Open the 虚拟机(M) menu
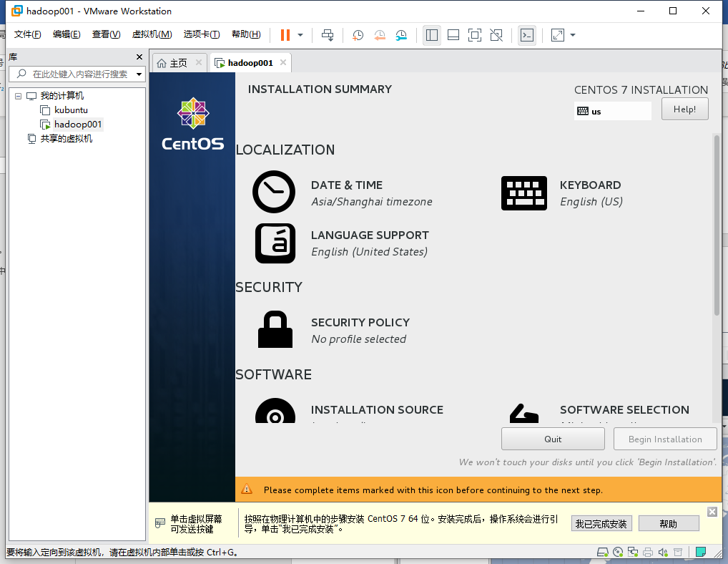 tap(152, 34)
